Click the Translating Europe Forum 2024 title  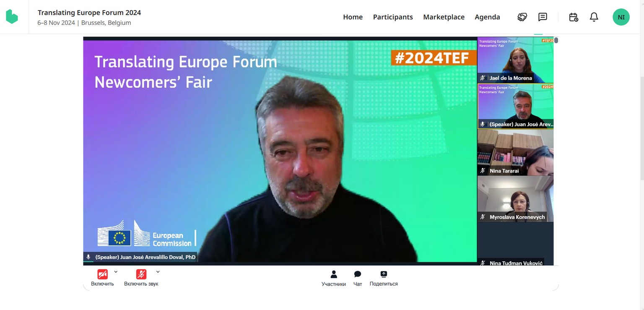(x=89, y=13)
